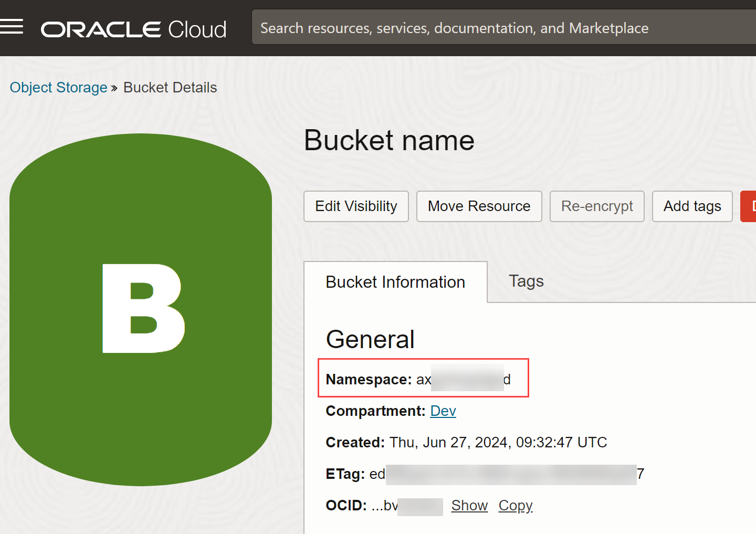This screenshot has height=534, width=756.
Task: Click the Bucket name heading
Action: pos(389,140)
